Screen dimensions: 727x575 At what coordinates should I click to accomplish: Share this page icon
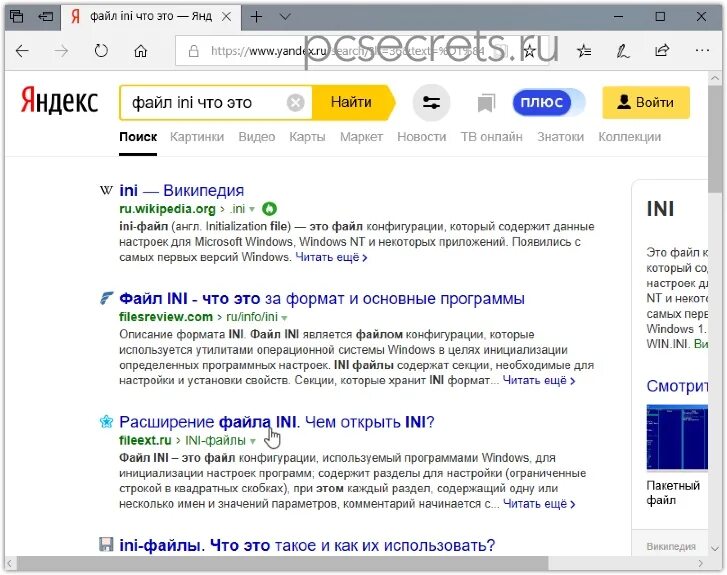pyautogui.click(x=662, y=51)
